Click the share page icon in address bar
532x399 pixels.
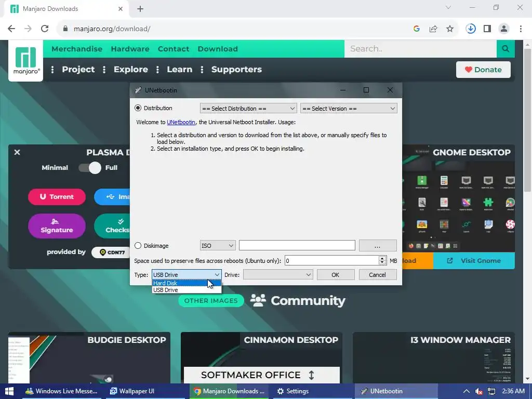[x=433, y=29]
